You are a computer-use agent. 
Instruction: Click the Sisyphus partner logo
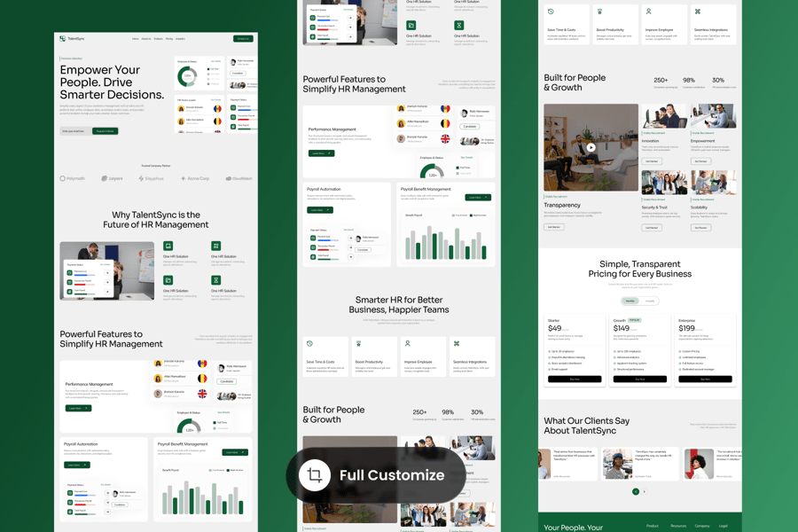pos(151,178)
